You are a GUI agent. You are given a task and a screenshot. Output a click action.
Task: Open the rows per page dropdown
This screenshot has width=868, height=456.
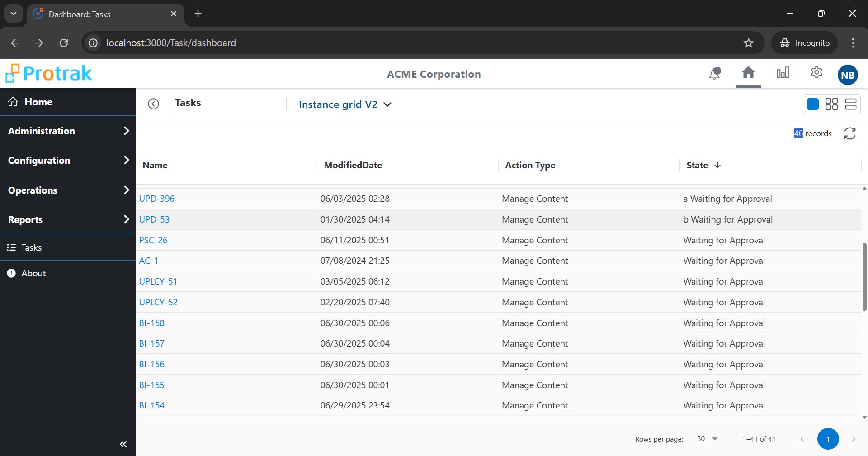pyautogui.click(x=708, y=439)
